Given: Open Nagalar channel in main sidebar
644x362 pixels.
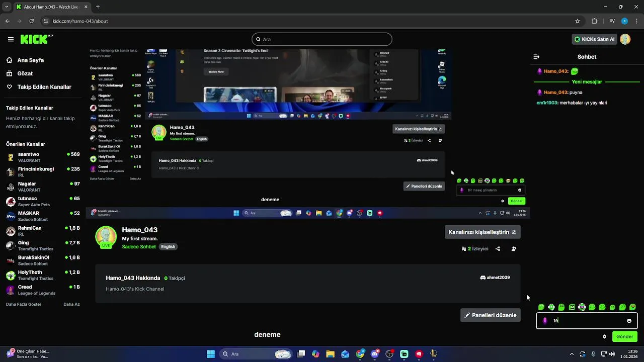Looking at the screenshot, I should tap(43, 187).
